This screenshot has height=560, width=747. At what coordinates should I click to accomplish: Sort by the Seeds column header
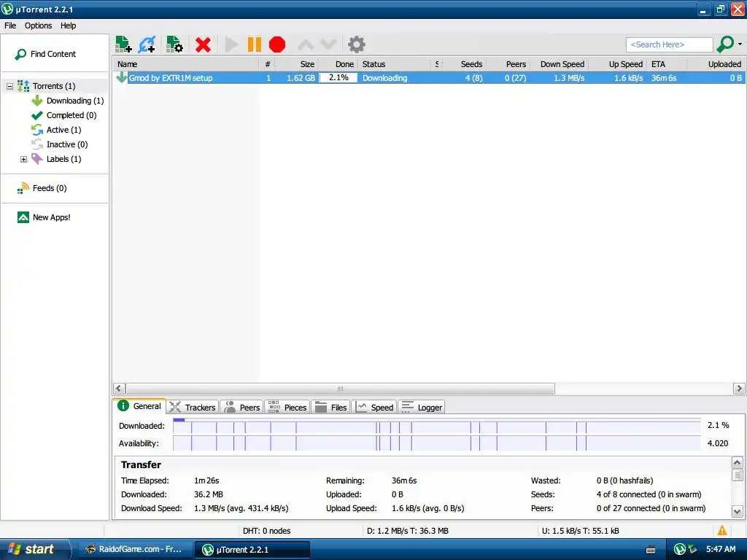click(x=465, y=64)
